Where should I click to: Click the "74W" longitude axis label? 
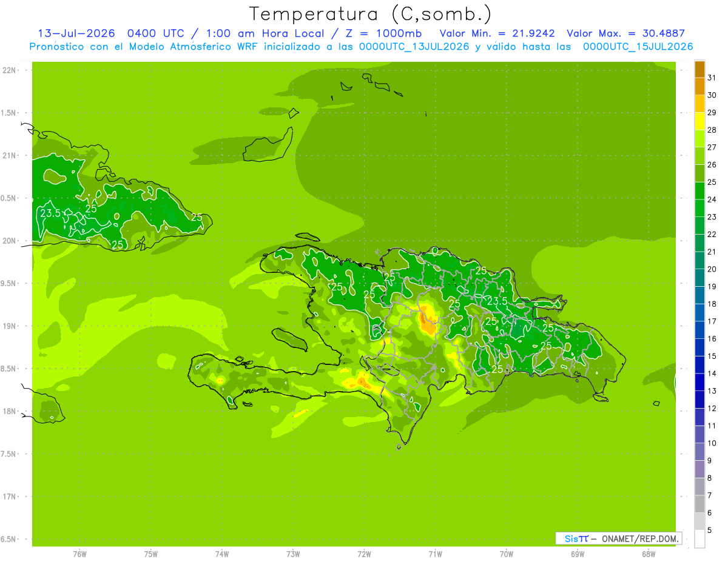(222, 554)
